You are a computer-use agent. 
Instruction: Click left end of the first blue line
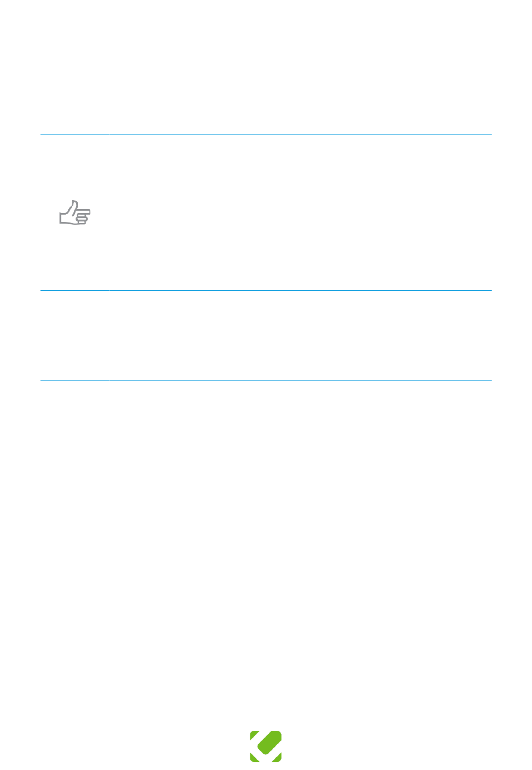[x=43, y=134]
